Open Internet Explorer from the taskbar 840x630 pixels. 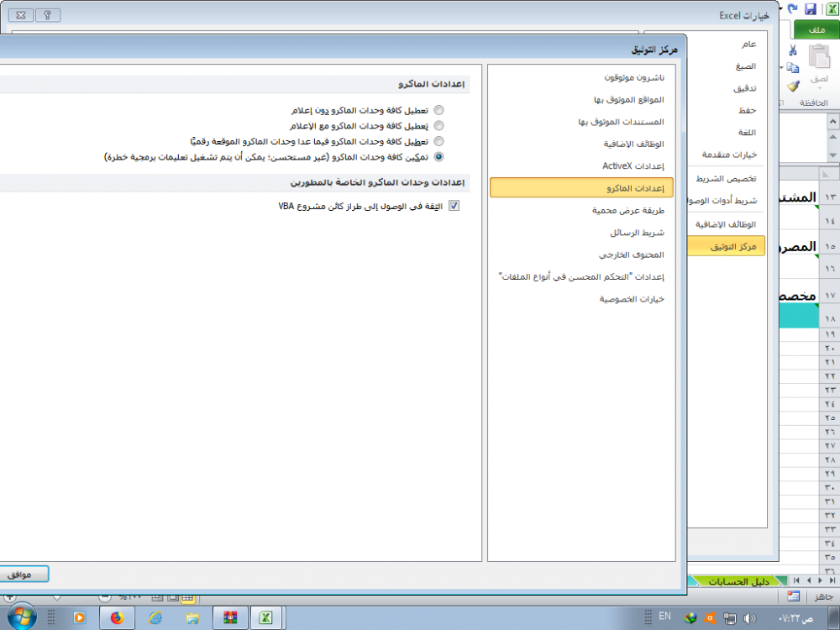(155, 618)
